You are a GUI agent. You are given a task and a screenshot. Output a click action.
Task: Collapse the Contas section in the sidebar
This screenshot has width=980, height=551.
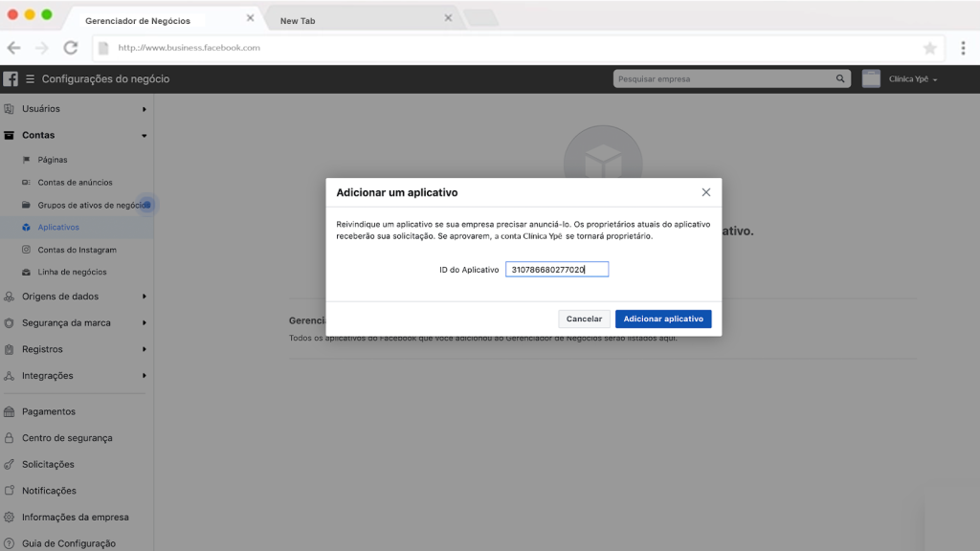[x=145, y=135]
